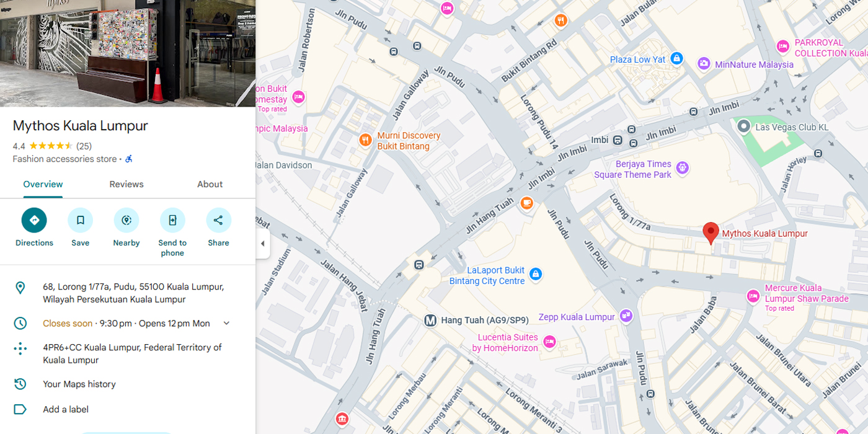Click the opening hours clock icon
This screenshot has width=868, height=434.
tap(20, 323)
